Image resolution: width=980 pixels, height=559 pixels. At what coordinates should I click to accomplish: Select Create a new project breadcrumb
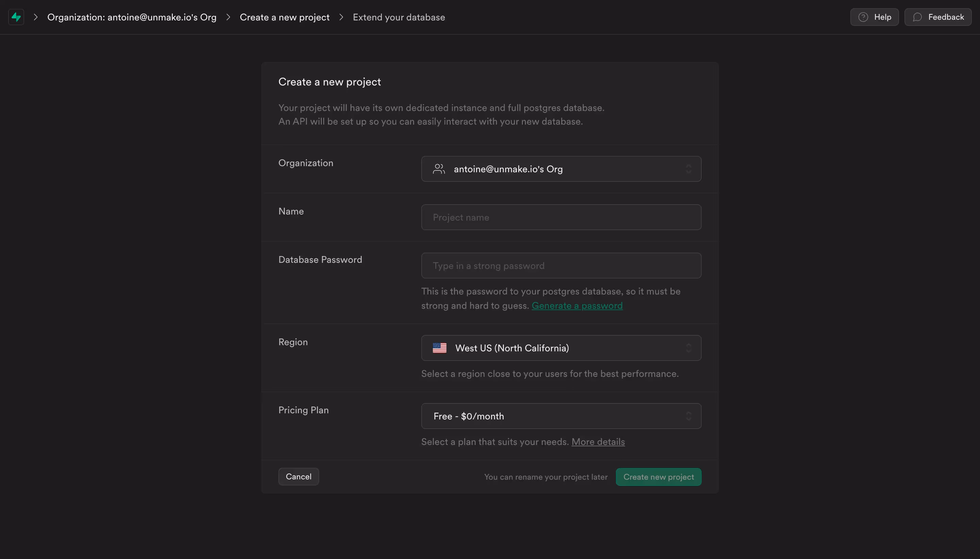(x=284, y=17)
